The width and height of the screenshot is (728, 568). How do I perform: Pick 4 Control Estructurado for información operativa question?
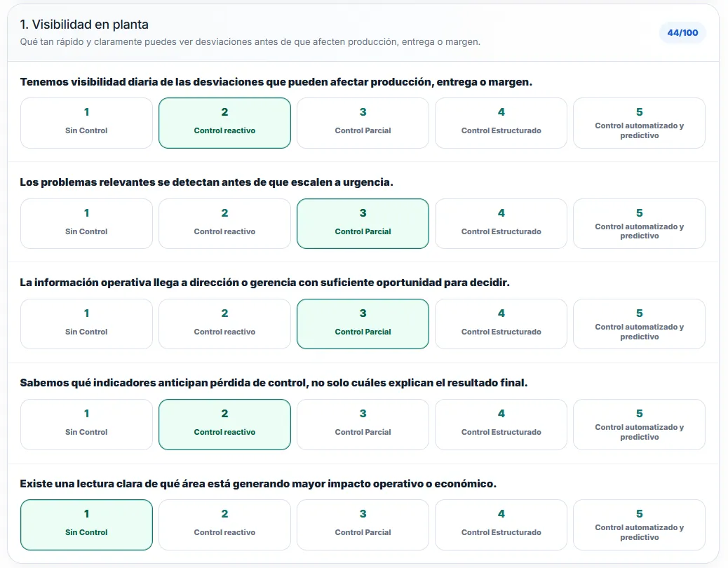501,324
